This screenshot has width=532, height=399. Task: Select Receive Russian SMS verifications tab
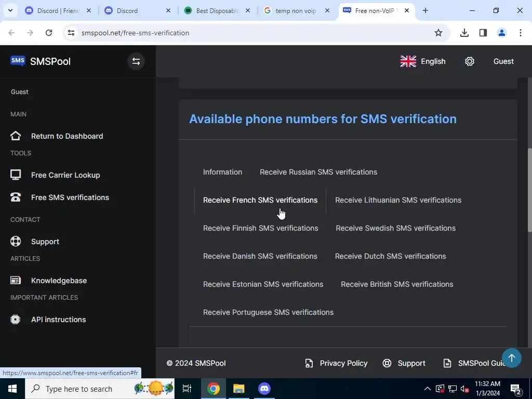(x=318, y=172)
